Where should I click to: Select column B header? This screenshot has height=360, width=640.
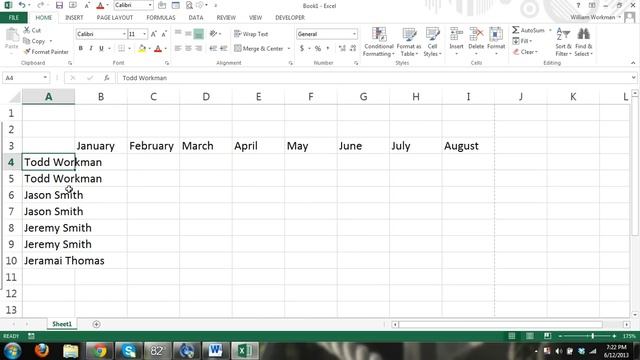pyautogui.click(x=101, y=97)
